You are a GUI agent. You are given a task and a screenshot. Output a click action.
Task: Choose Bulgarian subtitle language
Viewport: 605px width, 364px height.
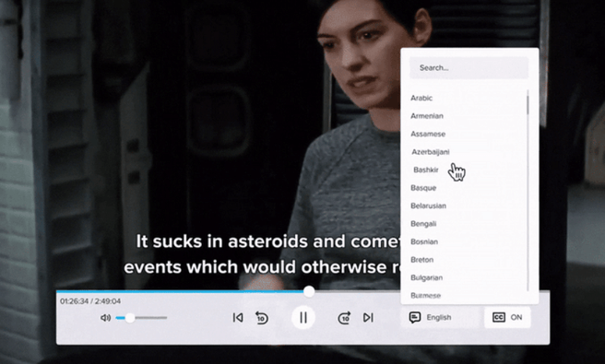click(426, 277)
